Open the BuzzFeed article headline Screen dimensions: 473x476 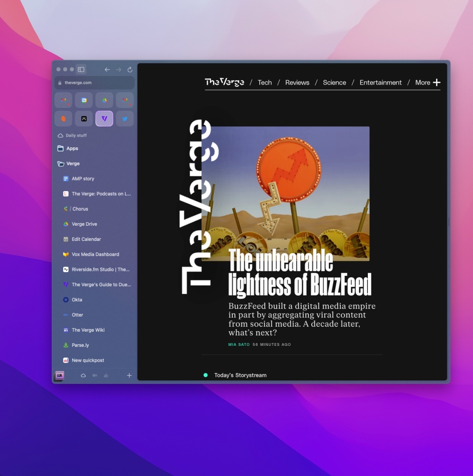[x=300, y=274]
